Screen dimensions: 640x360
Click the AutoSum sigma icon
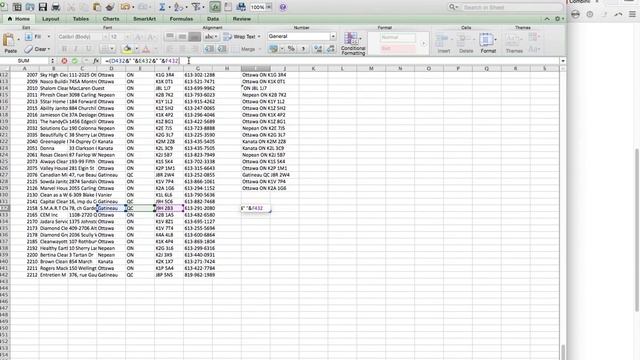[x=162, y=7]
